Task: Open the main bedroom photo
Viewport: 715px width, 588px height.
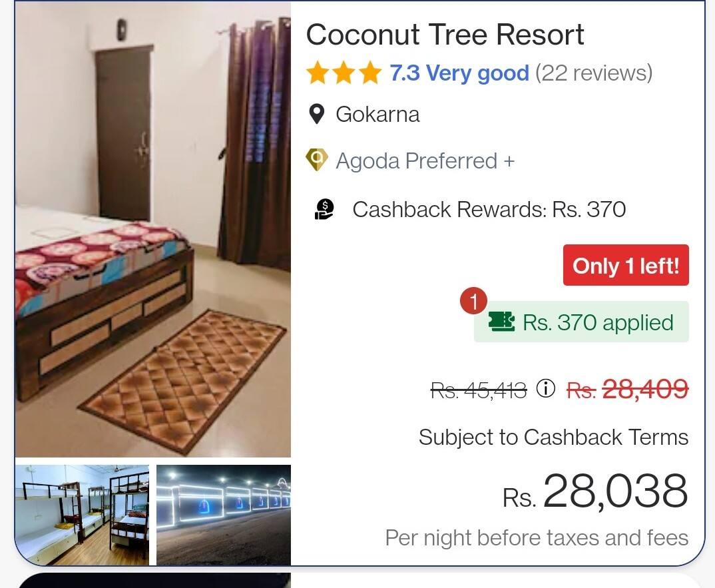Action: click(x=152, y=230)
